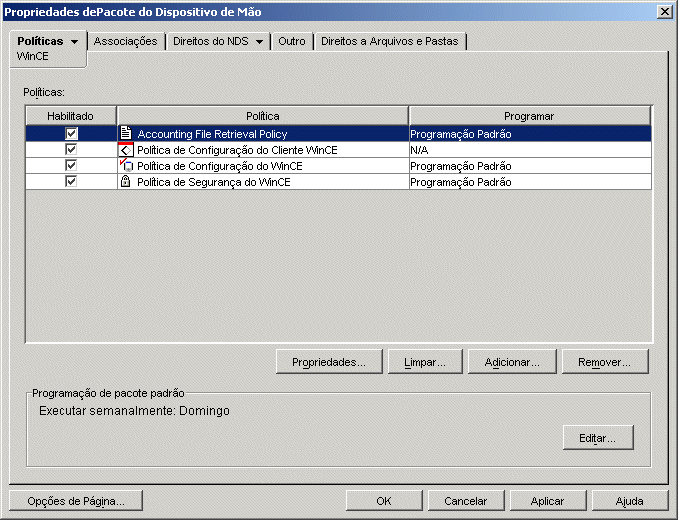This screenshot has height=520, width=678.
Task: Uncheck Accounting File Retrieval Policy checkbox
Action: [x=71, y=133]
